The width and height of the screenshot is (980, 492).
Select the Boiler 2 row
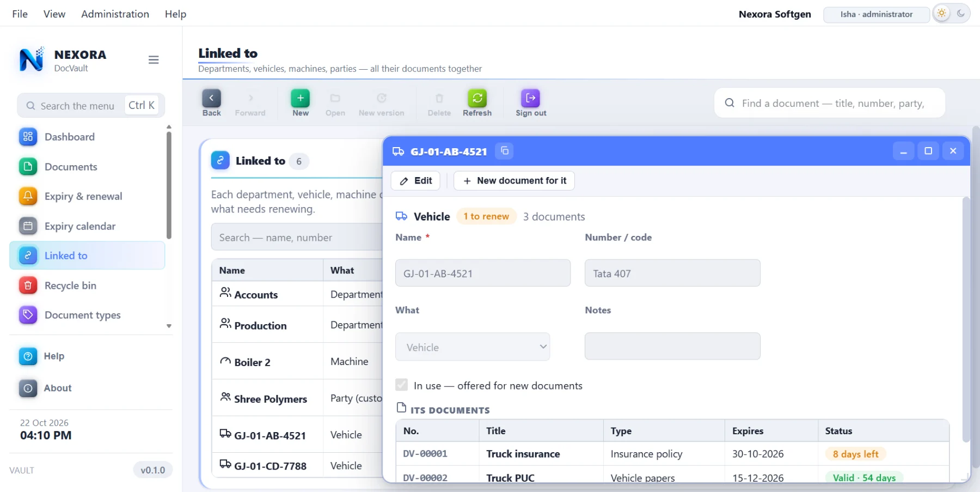297,361
